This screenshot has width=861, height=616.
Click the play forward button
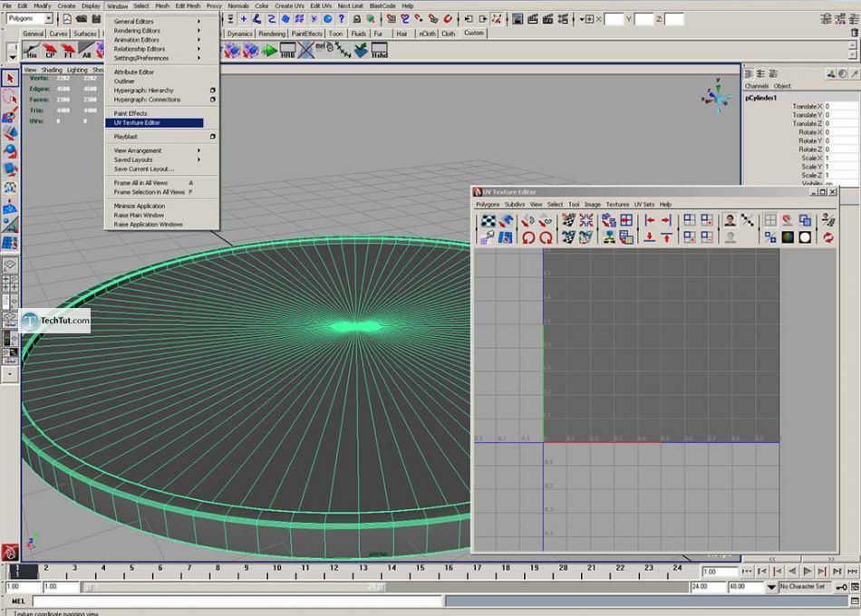coord(808,572)
